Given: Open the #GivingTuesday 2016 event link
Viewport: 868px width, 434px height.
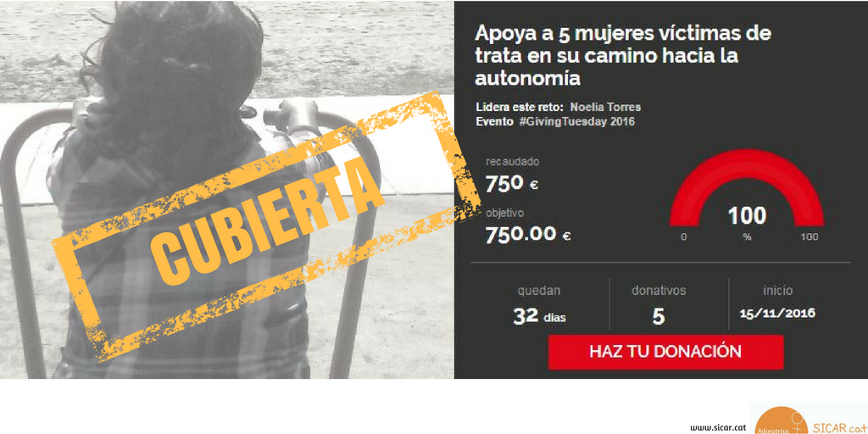Looking at the screenshot, I should (x=577, y=122).
